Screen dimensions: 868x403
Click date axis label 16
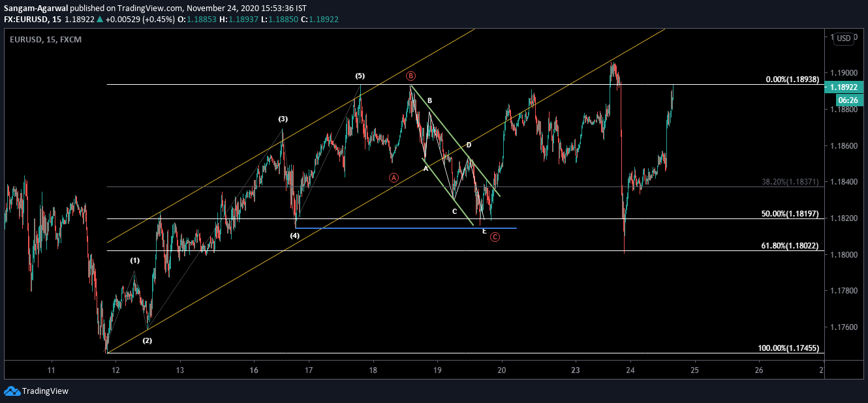(x=254, y=370)
